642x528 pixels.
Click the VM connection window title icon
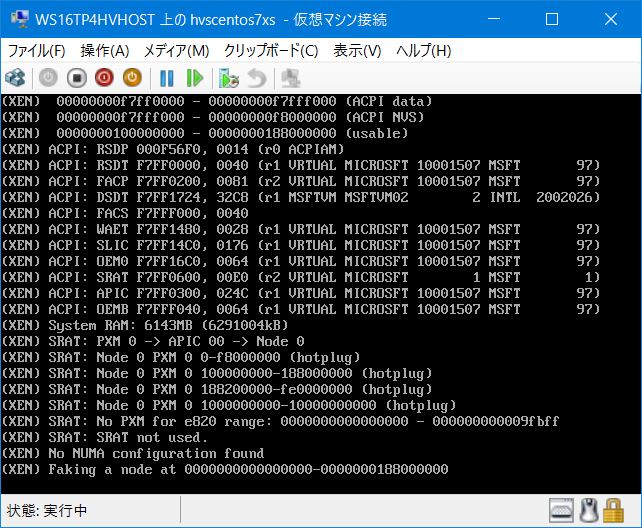click(19, 19)
